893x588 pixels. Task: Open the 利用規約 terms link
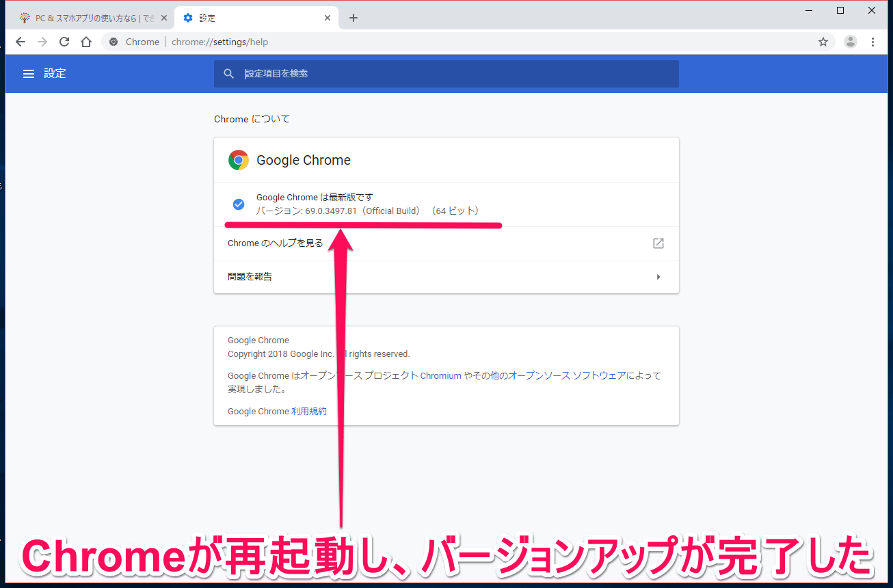pos(309,411)
